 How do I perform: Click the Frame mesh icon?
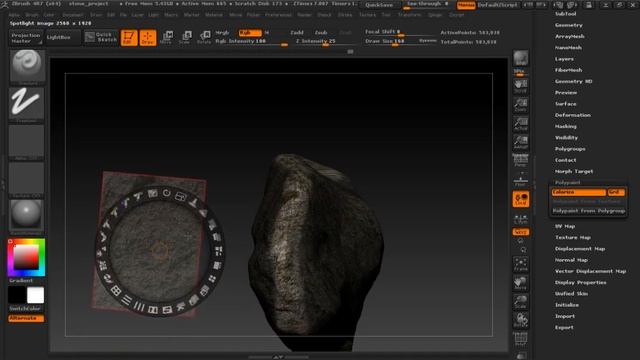click(x=520, y=264)
